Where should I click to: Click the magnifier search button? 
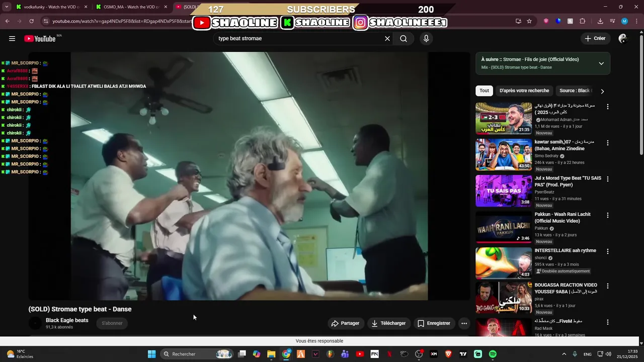pyautogui.click(x=404, y=39)
